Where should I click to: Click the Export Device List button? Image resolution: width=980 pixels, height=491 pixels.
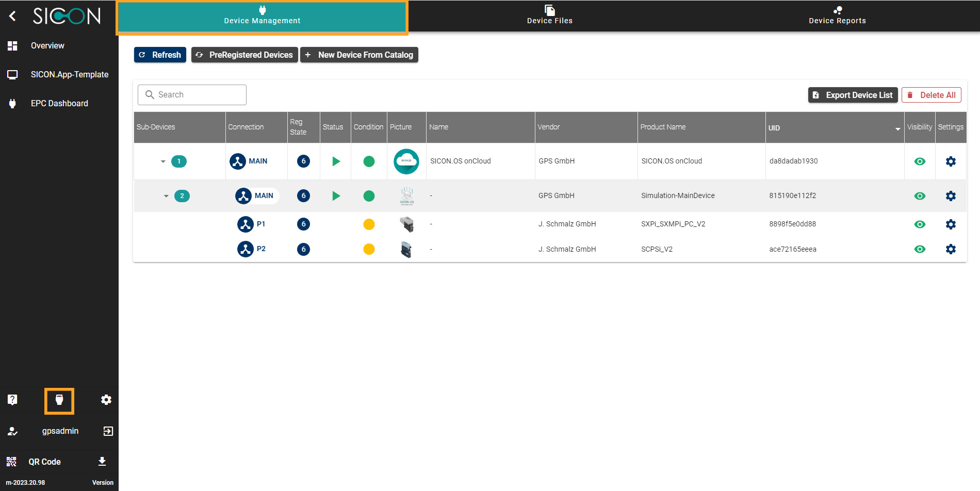click(x=853, y=95)
